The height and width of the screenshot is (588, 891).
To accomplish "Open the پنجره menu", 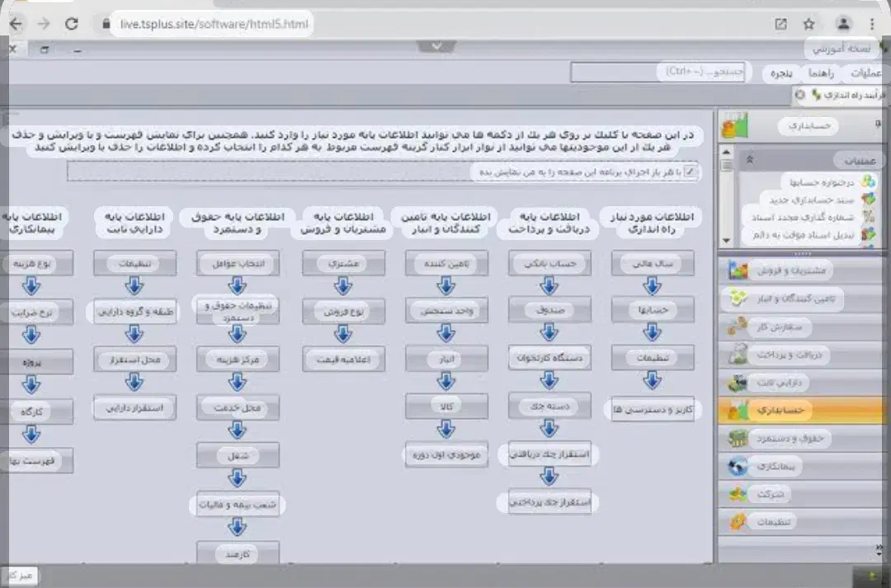I will (x=781, y=73).
